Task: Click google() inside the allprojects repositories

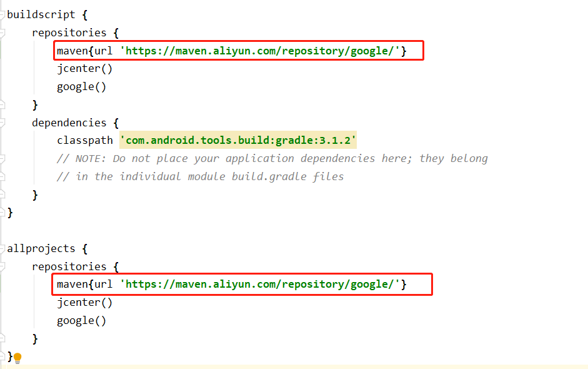Action: [x=83, y=320]
